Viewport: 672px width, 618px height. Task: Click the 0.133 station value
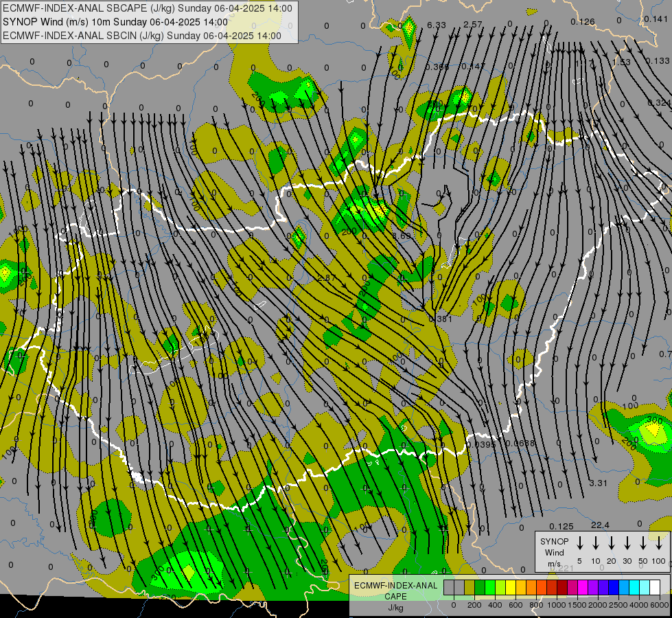(658, 61)
